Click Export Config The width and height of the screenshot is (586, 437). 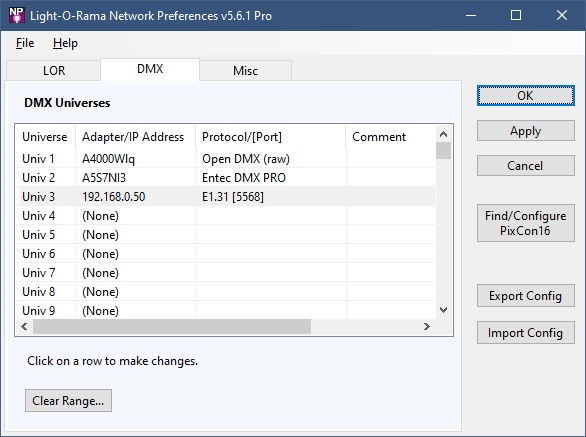click(x=525, y=296)
